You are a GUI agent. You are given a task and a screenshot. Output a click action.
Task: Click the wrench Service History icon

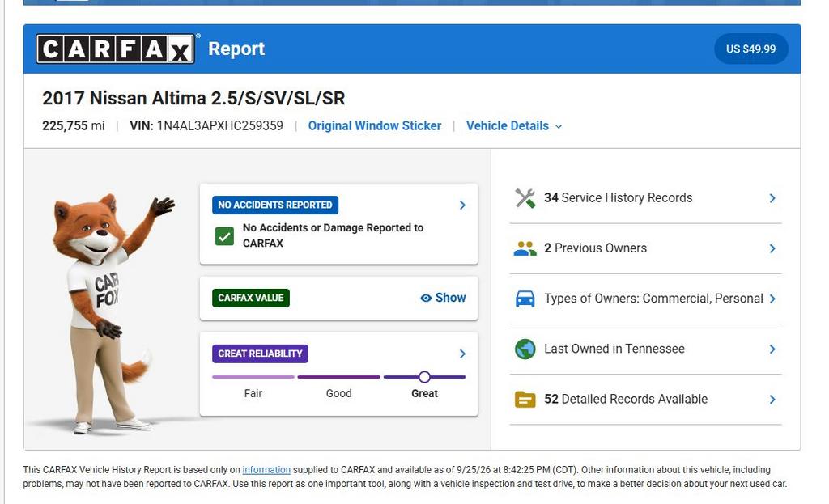(525, 198)
